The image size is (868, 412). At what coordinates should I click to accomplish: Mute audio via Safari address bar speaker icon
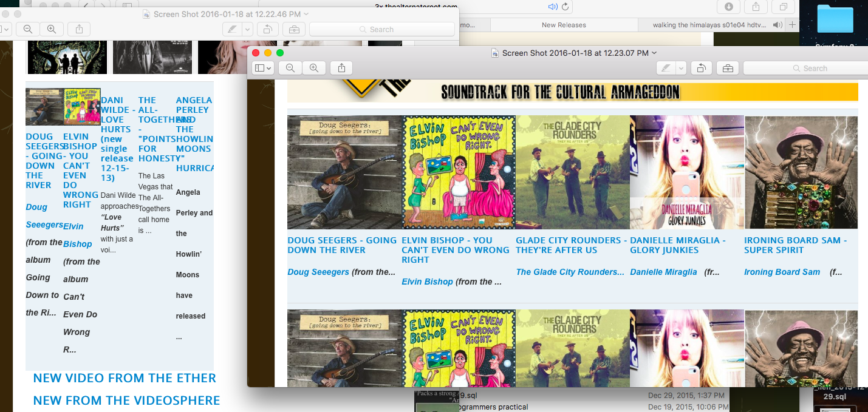pos(552,7)
